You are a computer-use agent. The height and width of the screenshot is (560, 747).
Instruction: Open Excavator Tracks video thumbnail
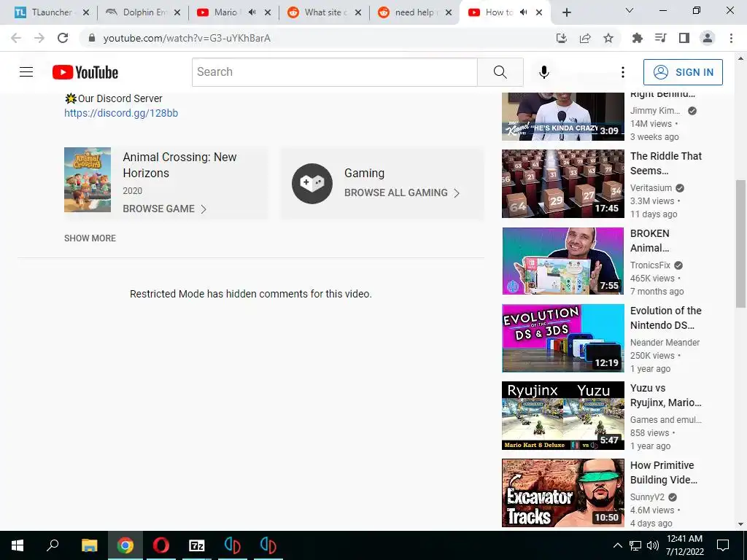tap(562, 493)
